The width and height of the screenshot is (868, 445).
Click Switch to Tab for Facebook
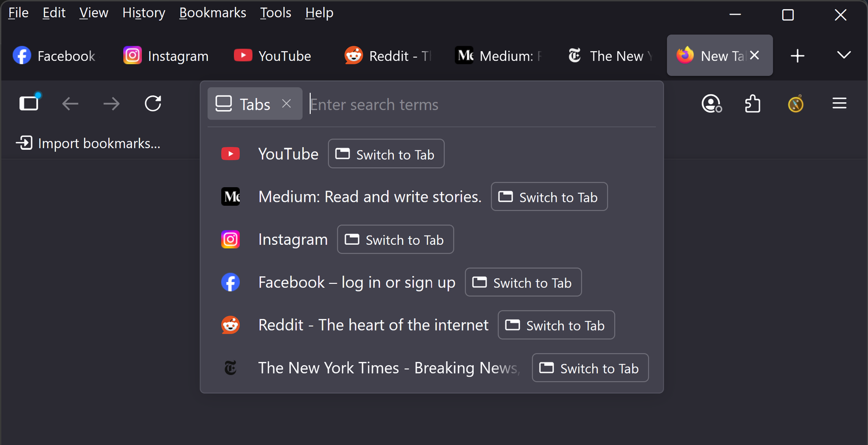(524, 282)
